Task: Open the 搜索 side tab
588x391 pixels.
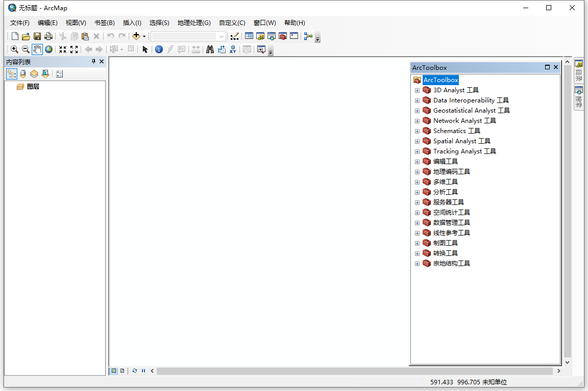Action: pos(579,97)
